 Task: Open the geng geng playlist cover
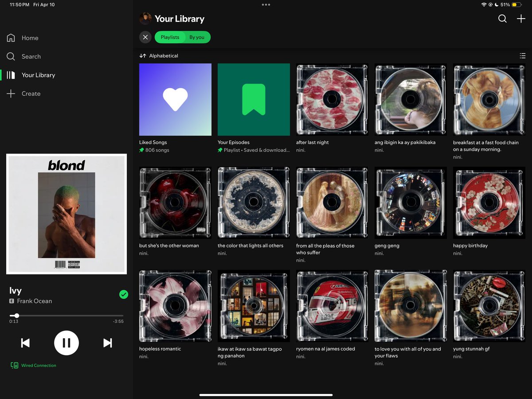(411, 203)
